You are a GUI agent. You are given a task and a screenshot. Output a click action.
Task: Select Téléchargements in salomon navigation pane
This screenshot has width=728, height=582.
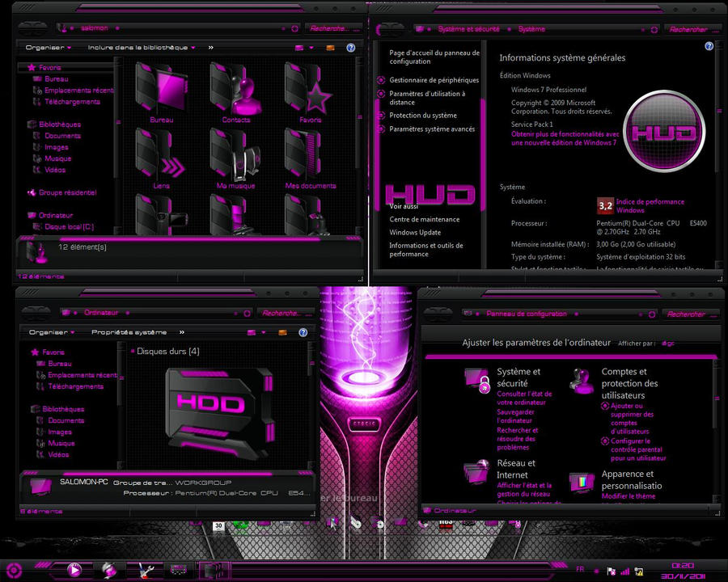pyautogui.click(x=72, y=102)
